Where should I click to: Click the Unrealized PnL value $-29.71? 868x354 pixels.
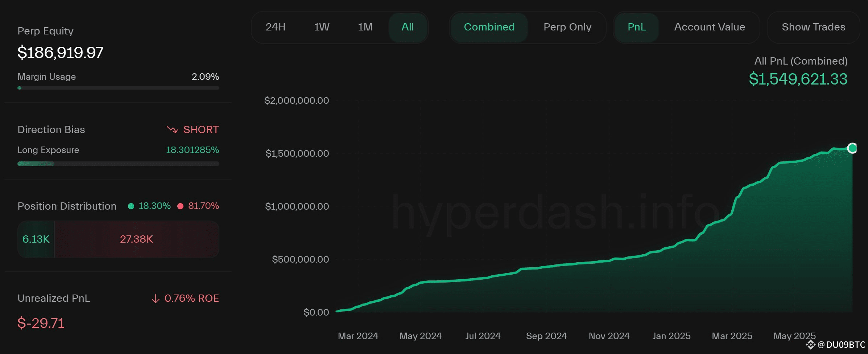click(41, 323)
